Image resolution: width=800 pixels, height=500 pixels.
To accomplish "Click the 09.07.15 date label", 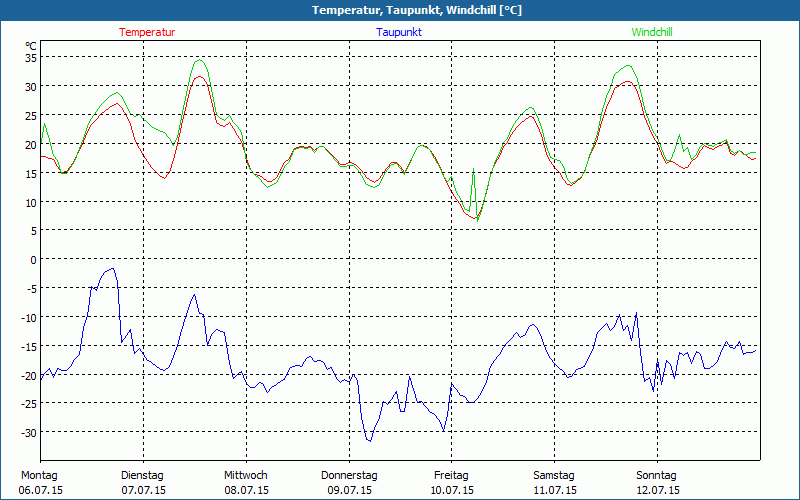I will tap(349, 490).
